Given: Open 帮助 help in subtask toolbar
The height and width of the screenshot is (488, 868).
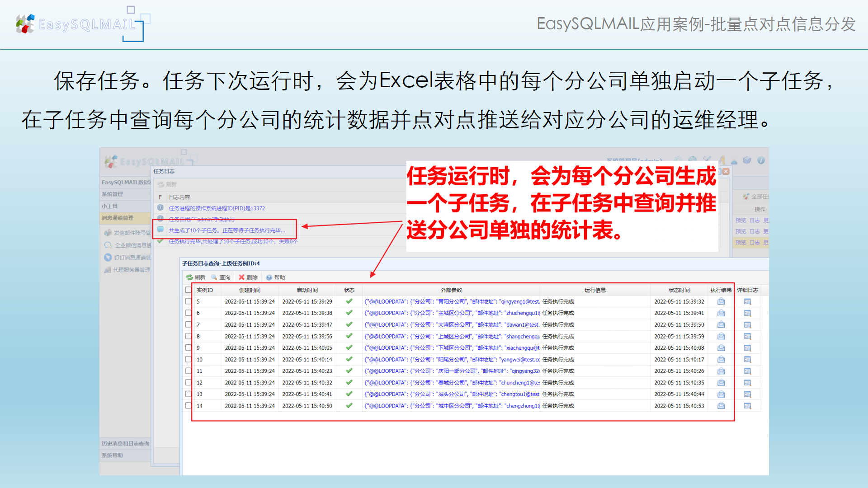Looking at the screenshot, I should (x=275, y=277).
